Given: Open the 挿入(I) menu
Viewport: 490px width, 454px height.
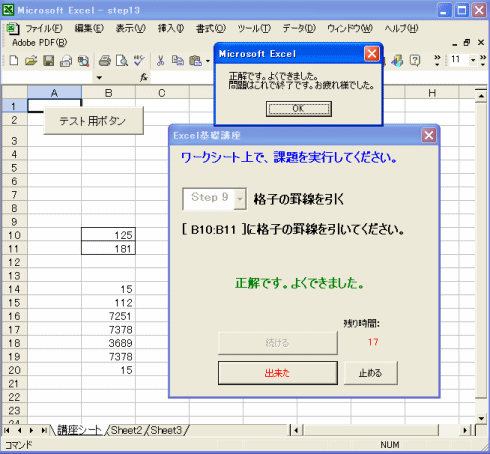Looking at the screenshot, I should click(171, 29).
